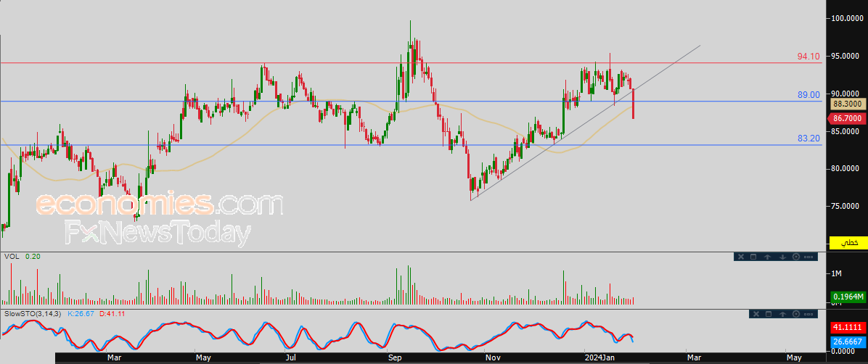868x364 pixels.
Task: Open SlowSTO panel more options dots
Action: click(808, 314)
